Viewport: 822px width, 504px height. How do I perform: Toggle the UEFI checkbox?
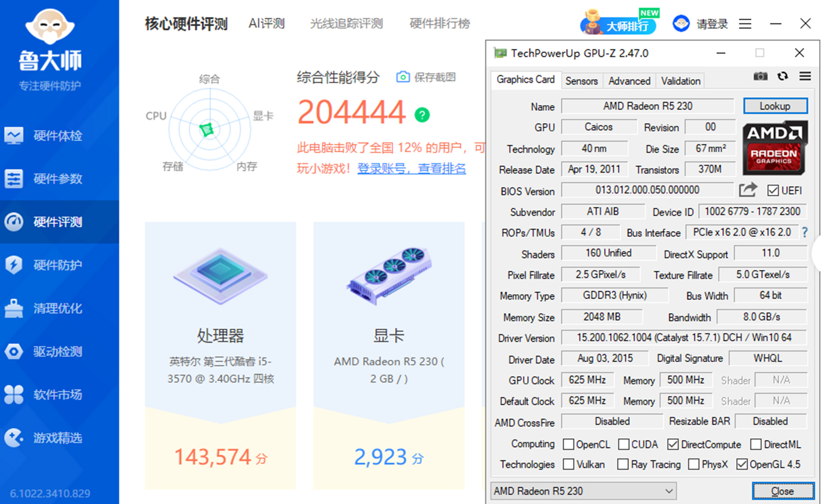coord(773,191)
